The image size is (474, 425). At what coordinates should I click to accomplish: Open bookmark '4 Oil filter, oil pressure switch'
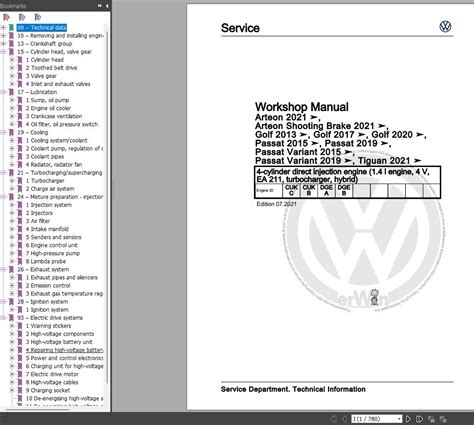pos(62,124)
